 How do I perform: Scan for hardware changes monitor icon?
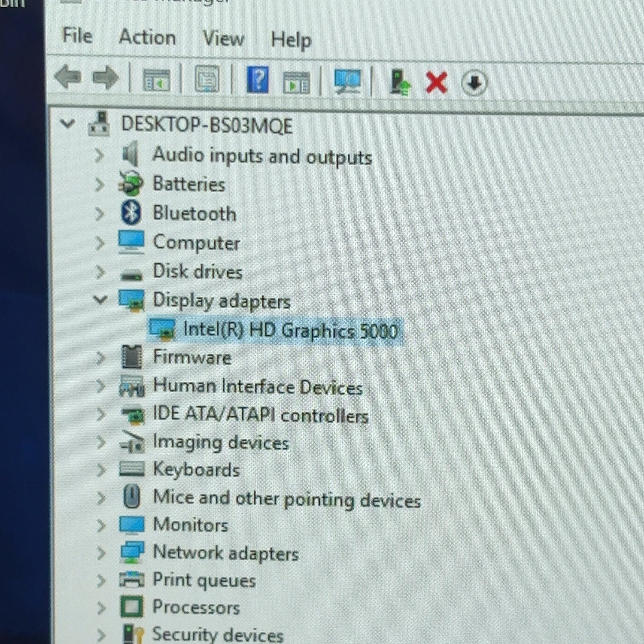click(347, 82)
